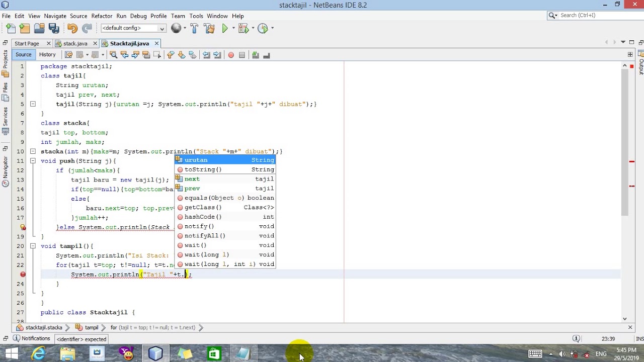Shift line right icon
Image resolution: width=644 pixels, height=362 pixels.
point(217,55)
